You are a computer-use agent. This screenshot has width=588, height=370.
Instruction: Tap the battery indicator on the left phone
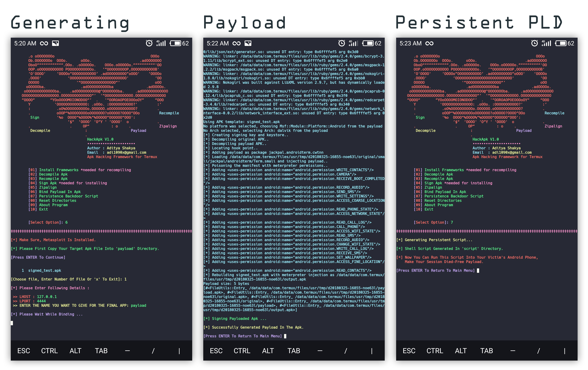point(176,43)
